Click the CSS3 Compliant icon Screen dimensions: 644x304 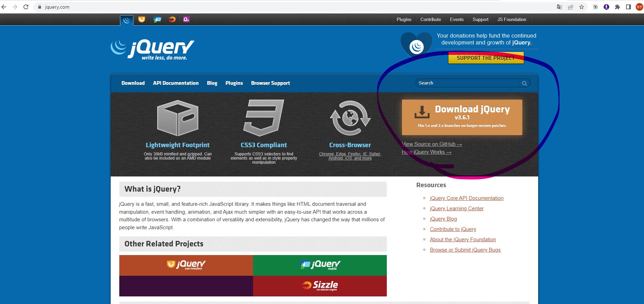[264, 118]
